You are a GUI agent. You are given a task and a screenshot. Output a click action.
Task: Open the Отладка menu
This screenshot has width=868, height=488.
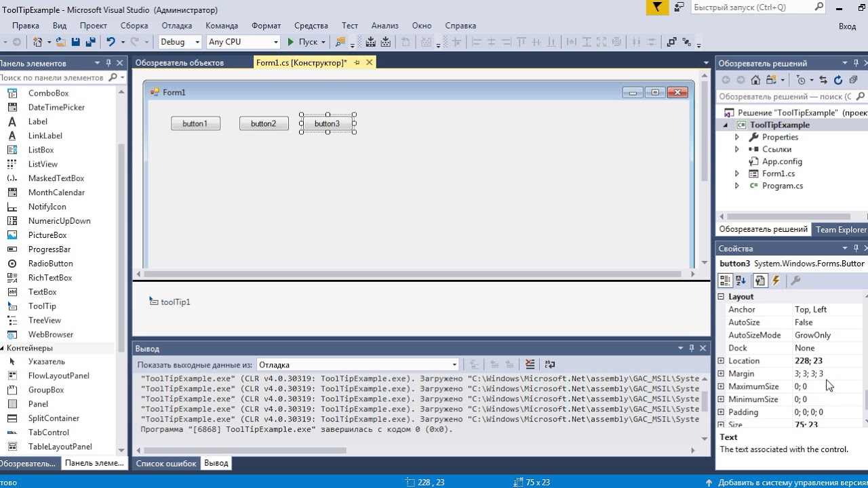[x=177, y=25]
